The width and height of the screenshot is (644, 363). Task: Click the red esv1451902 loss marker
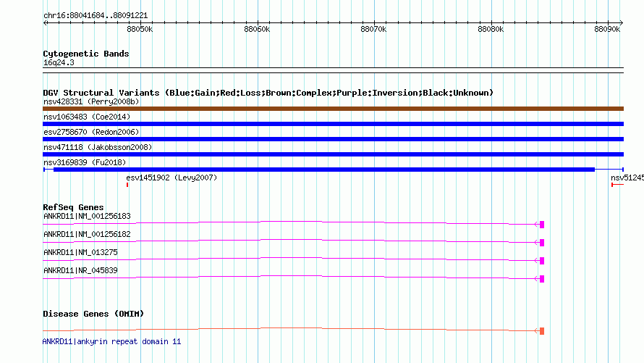tap(127, 185)
